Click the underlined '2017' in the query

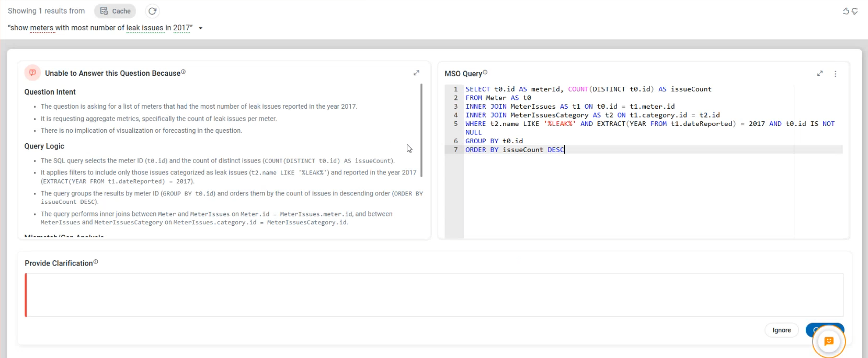181,28
